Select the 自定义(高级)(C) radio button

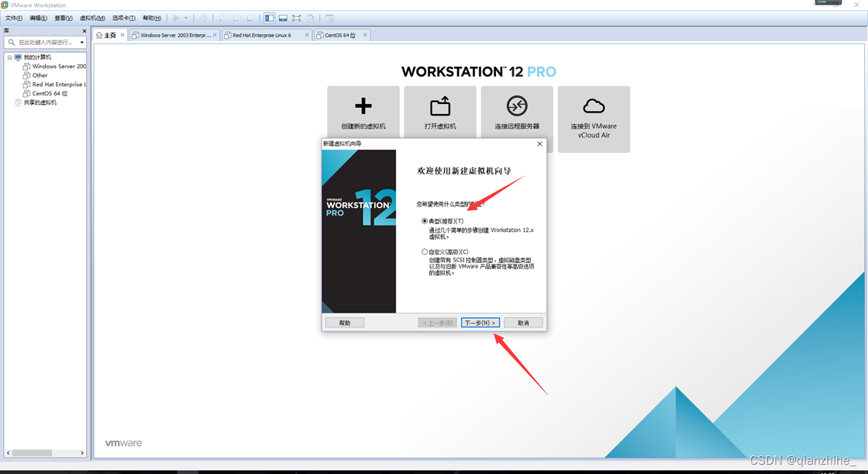(x=425, y=251)
